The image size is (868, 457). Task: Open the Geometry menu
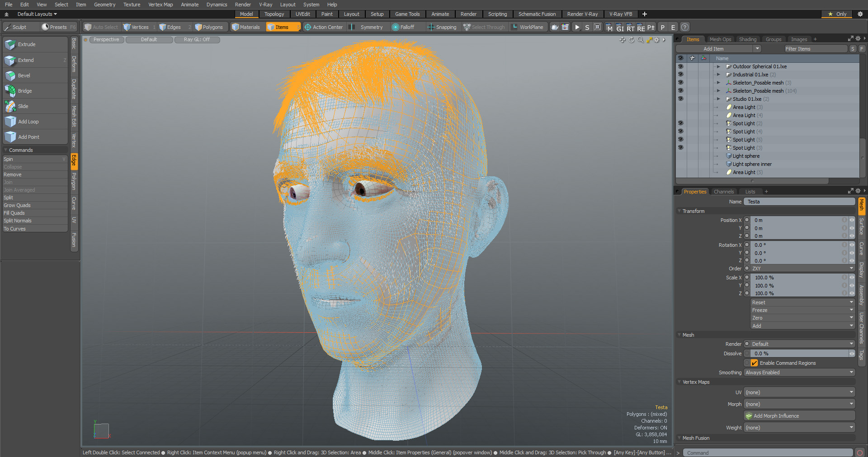(104, 5)
